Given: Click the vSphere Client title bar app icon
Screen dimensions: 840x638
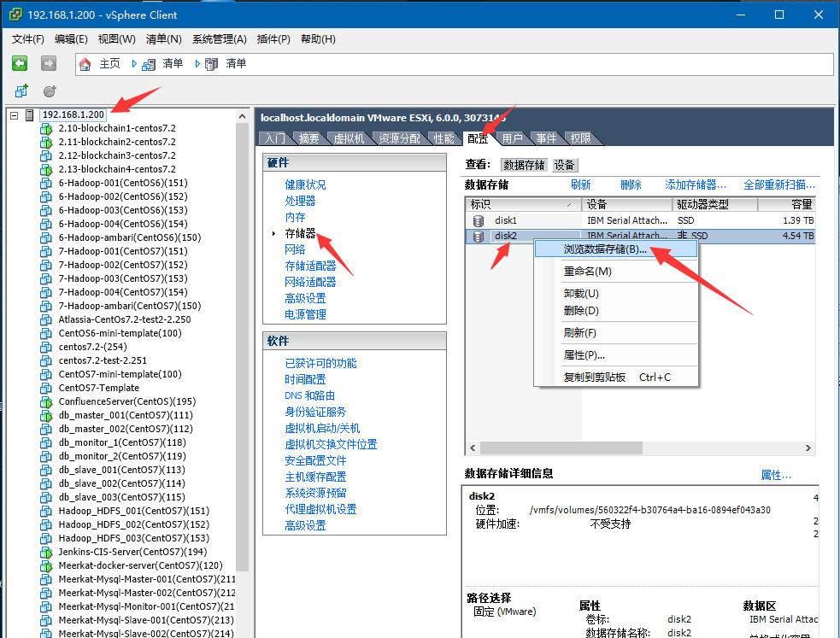Looking at the screenshot, I should (x=15, y=15).
